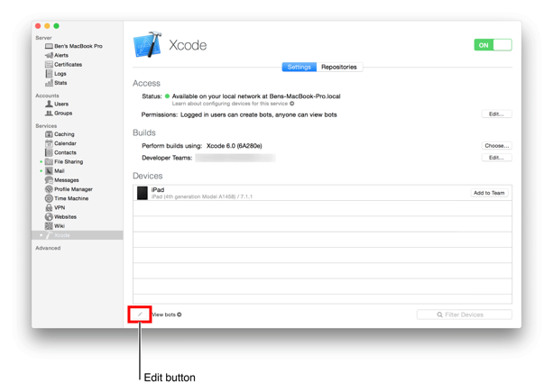553x392 pixels.
Task: Click the Filter Devices search field
Action: pos(464,315)
